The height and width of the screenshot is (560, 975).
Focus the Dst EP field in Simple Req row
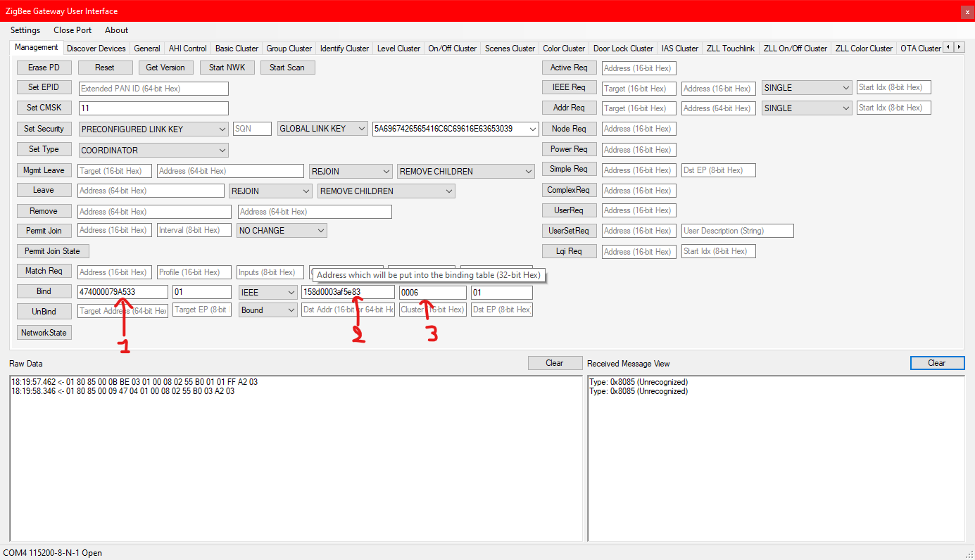click(718, 170)
